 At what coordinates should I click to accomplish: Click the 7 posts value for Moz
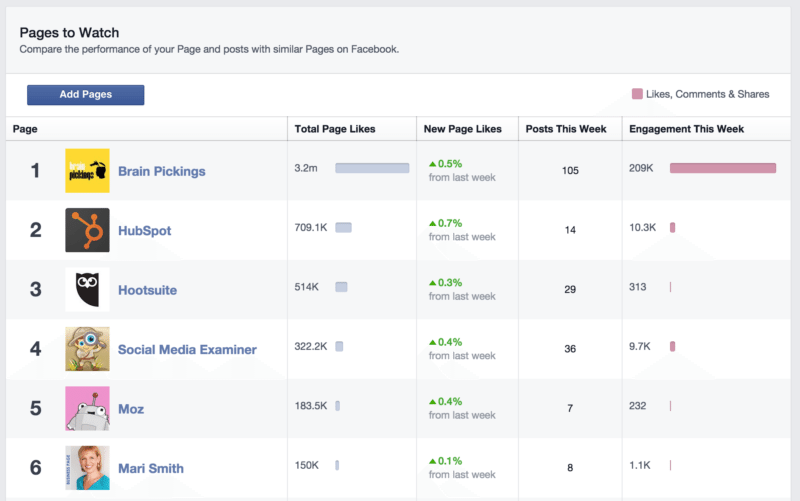(570, 409)
